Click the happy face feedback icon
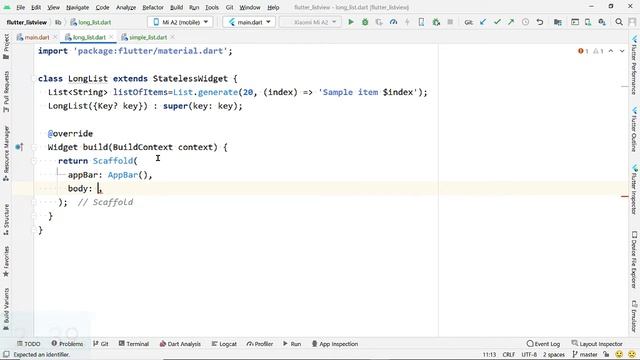640x360 pixels. [619, 354]
